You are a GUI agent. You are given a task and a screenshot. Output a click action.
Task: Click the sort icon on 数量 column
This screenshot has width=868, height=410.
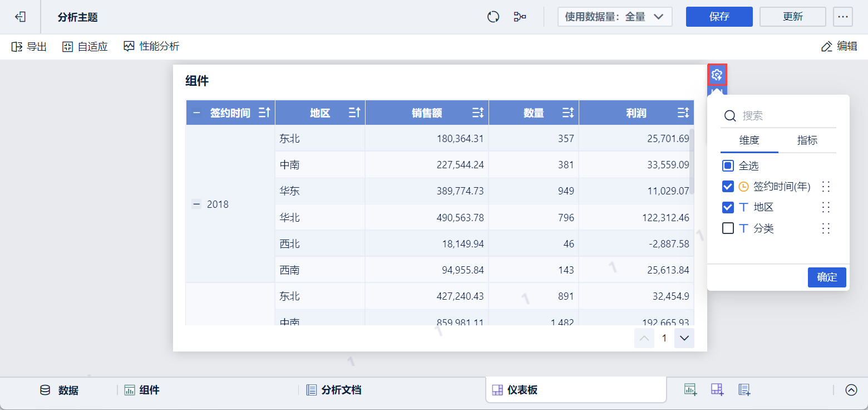point(568,113)
